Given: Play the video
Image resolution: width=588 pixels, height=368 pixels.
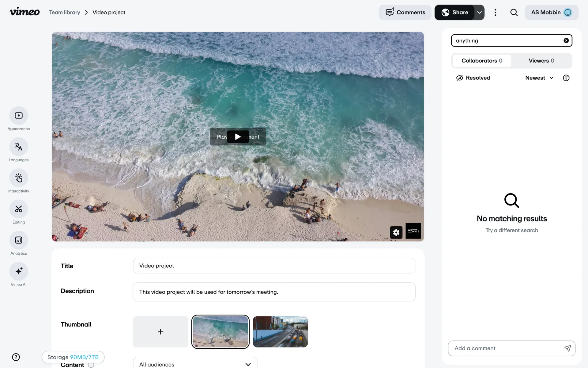Looking at the screenshot, I should pyautogui.click(x=238, y=137).
